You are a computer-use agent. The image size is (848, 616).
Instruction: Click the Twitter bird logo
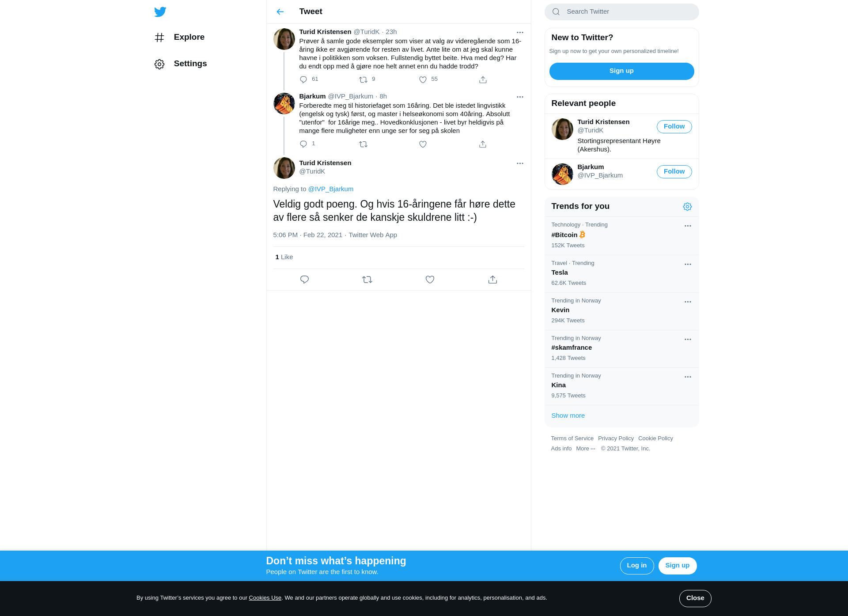tap(160, 12)
